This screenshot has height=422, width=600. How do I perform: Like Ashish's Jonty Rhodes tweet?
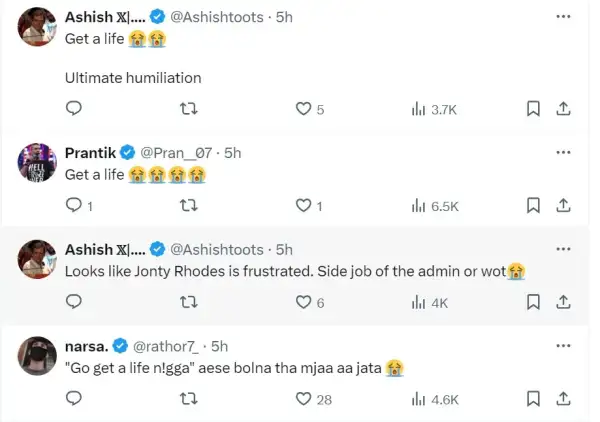(305, 302)
